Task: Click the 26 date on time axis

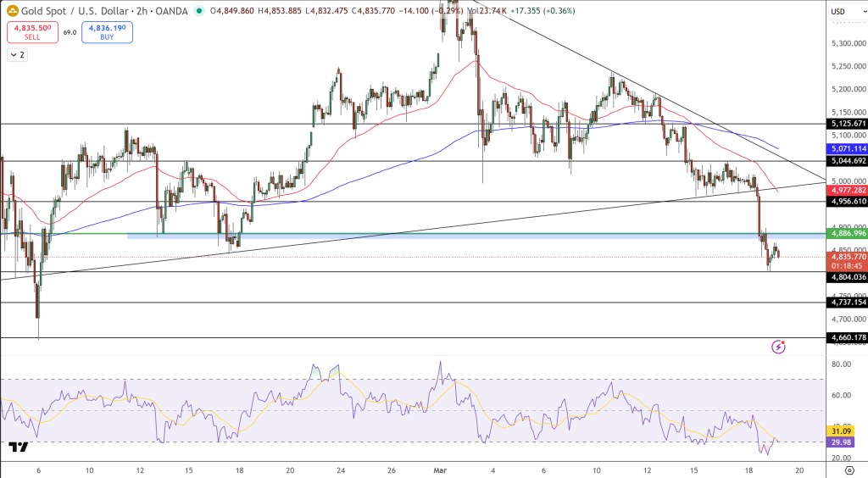Action: pyautogui.click(x=392, y=471)
